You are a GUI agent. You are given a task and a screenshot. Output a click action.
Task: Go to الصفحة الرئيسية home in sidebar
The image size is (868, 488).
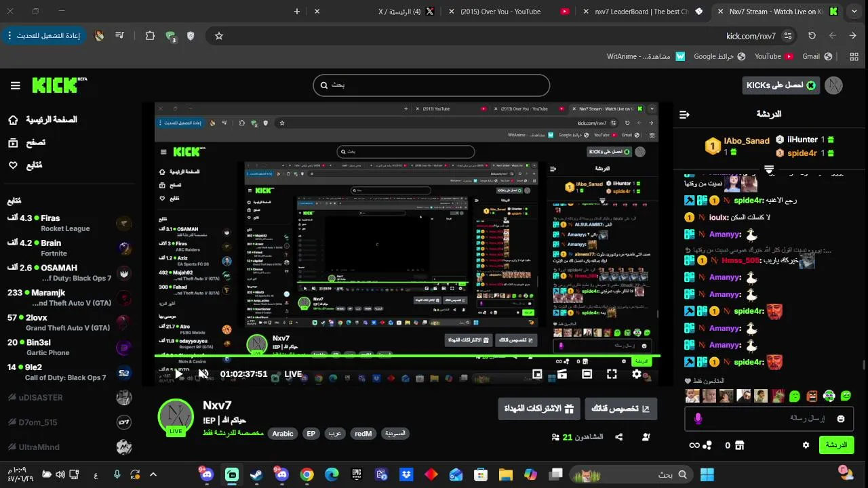click(x=43, y=120)
